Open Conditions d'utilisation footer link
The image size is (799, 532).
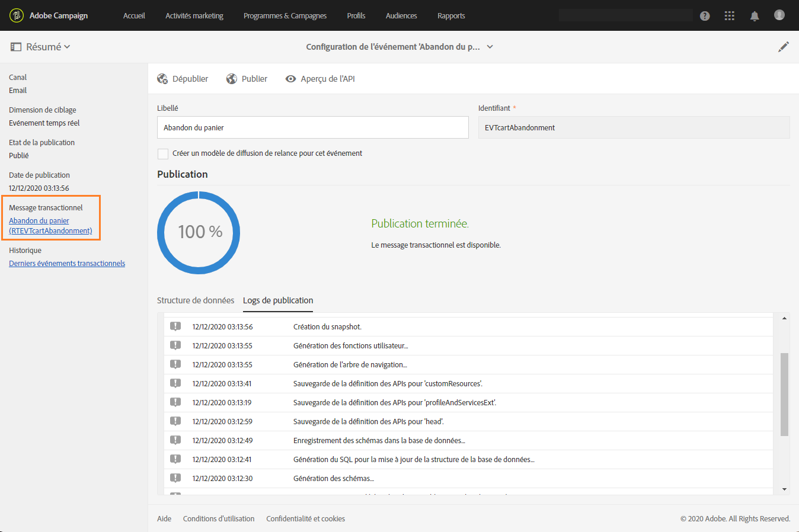[x=219, y=519]
